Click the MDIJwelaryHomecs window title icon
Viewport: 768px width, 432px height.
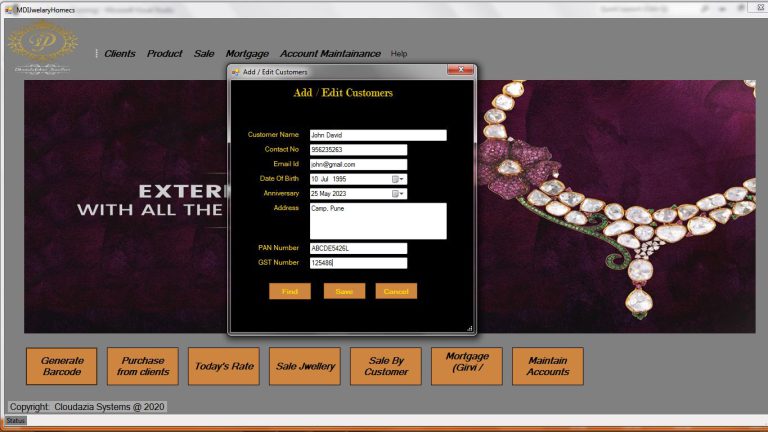pos(7,8)
